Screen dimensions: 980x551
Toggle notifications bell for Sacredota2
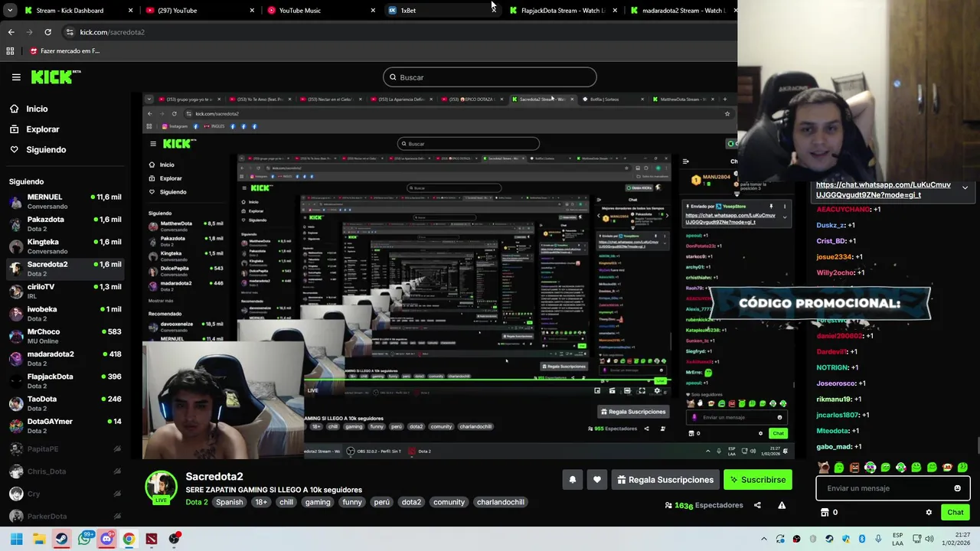[572, 480]
